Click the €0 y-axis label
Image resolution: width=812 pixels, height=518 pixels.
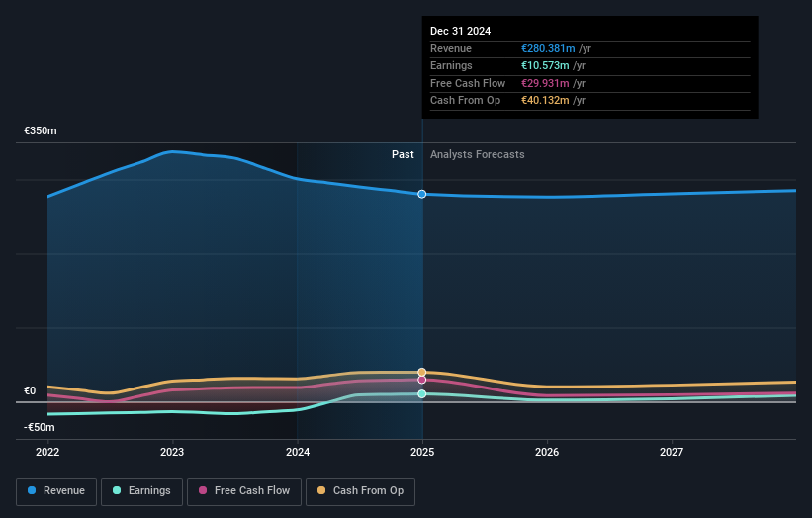[x=30, y=390]
